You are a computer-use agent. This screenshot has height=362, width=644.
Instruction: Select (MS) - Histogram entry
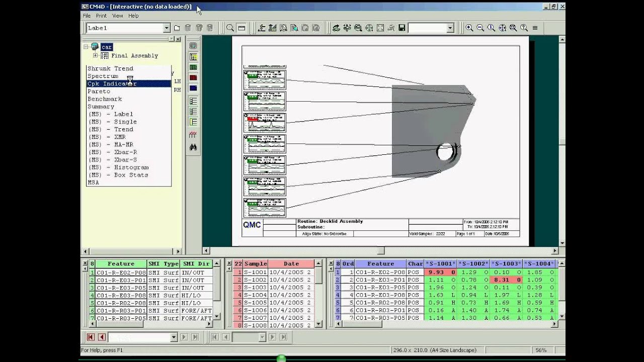129,167
